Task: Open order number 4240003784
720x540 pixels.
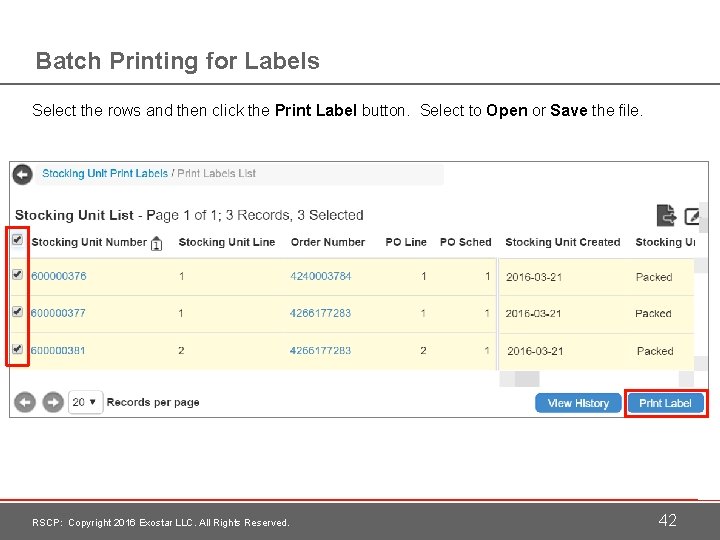Action: click(x=321, y=276)
